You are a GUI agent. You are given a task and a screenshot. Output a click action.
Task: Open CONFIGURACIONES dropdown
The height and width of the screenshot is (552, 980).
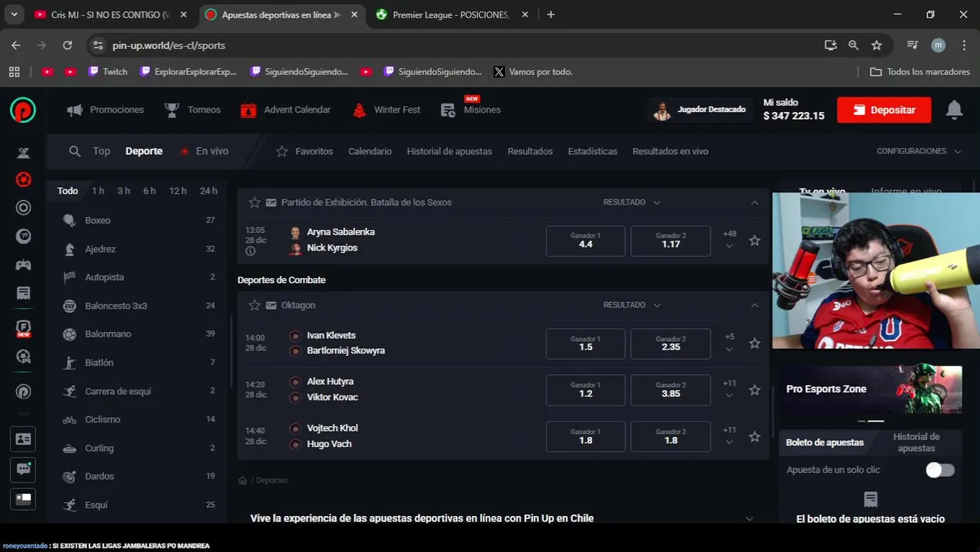pos(919,151)
